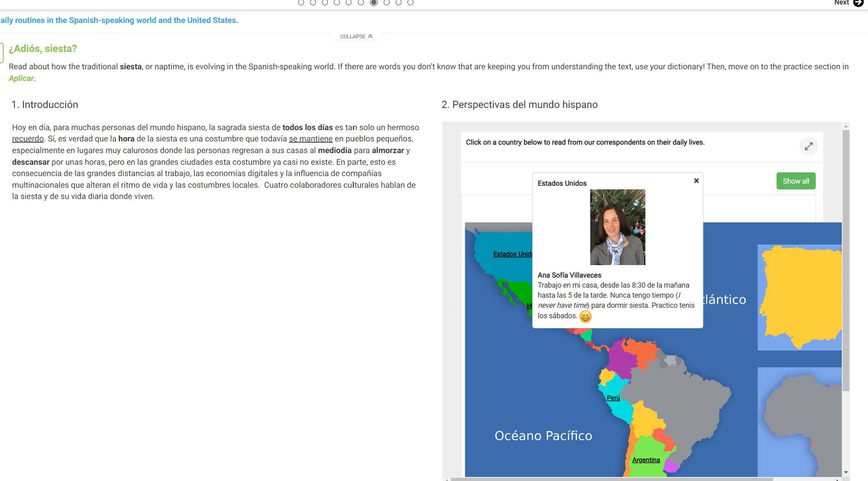This screenshot has height=481, width=868.
Task: Click the yellow Spain map inset
Action: tap(800, 297)
